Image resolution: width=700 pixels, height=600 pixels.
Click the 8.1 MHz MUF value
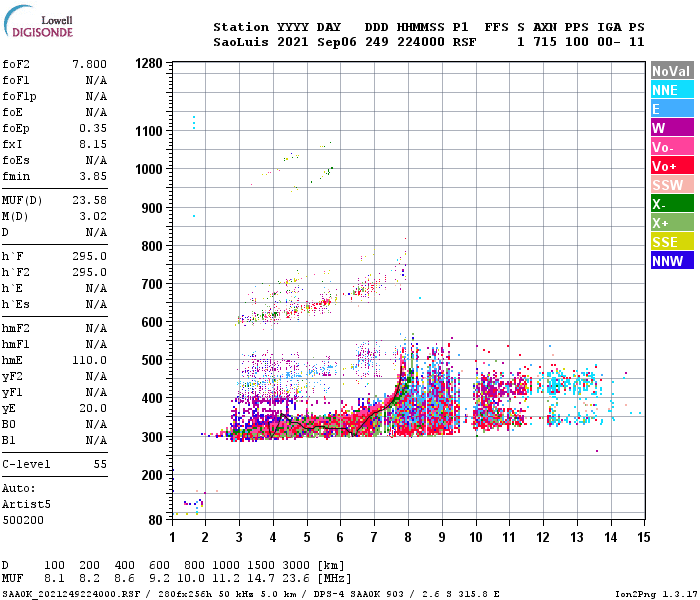54,579
